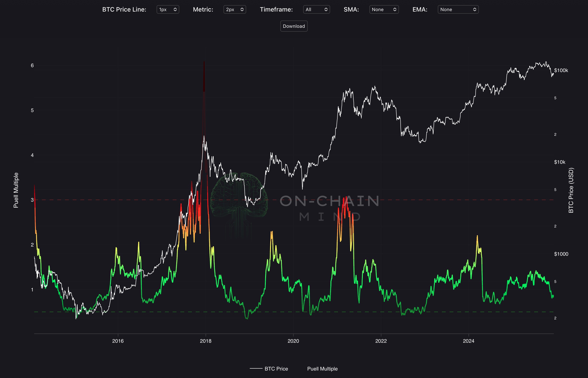Click the $10k label on the right axis

coord(559,162)
